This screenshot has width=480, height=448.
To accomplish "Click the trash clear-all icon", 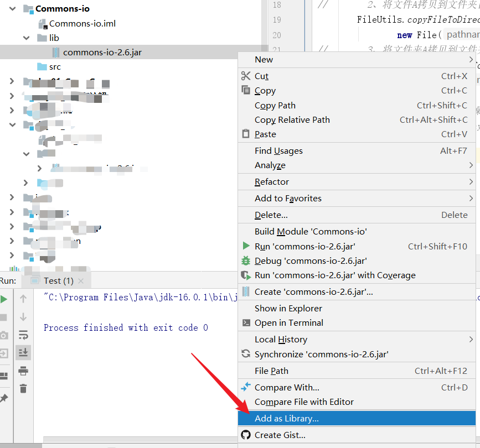I will 23,389.
